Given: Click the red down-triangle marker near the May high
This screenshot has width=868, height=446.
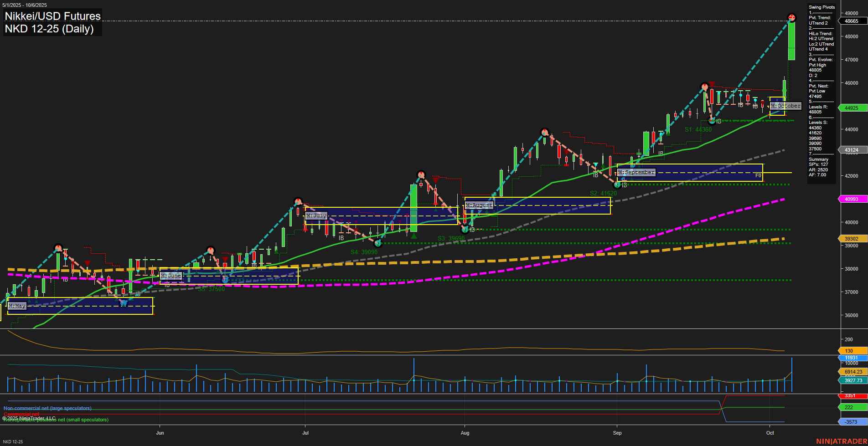Looking at the screenshot, I should point(87,263).
